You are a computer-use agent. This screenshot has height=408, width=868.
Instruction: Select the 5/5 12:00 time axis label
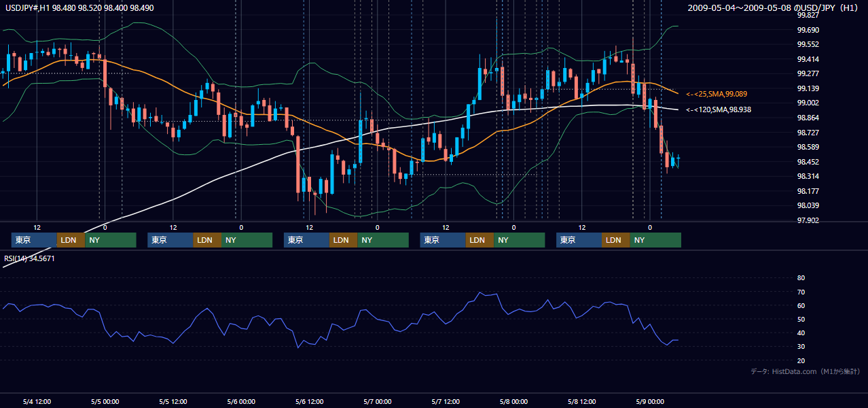tap(173, 401)
